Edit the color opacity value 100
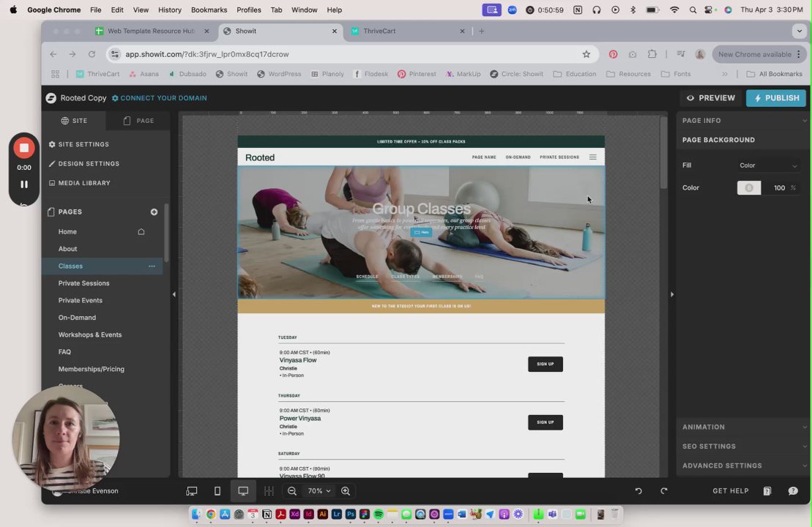The width and height of the screenshot is (812, 527). pos(779,188)
